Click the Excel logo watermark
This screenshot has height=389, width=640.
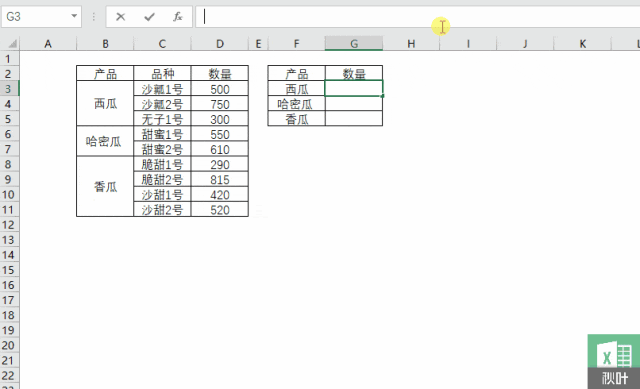[614, 362]
